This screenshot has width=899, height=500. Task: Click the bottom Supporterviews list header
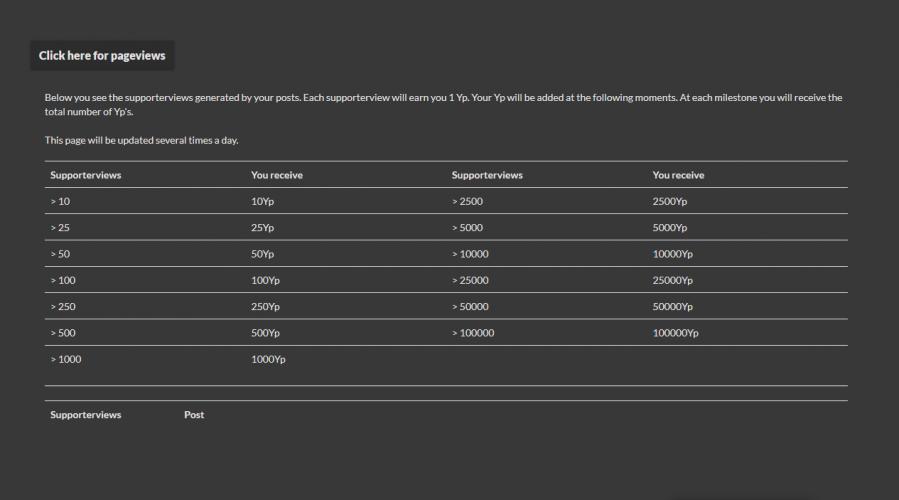click(x=85, y=415)
